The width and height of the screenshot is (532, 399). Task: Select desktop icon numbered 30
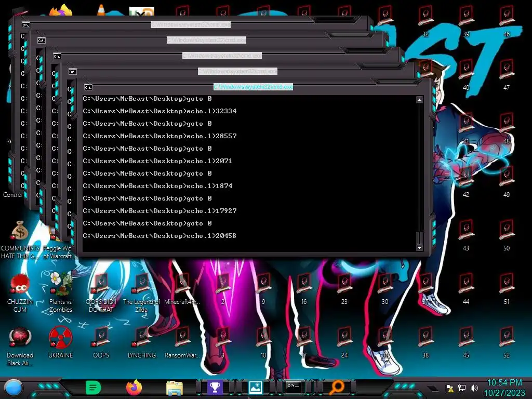click(385, 289)
